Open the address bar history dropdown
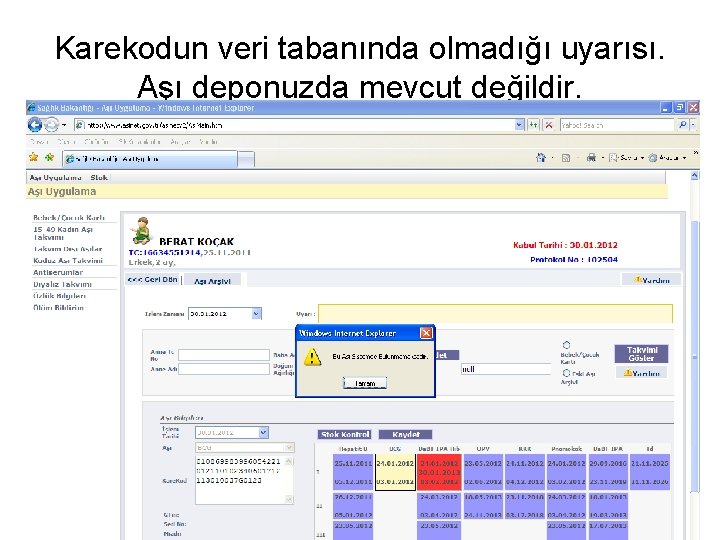Image resolution: width=720 pixels, height=540 pixels. (x=519, y=125)
